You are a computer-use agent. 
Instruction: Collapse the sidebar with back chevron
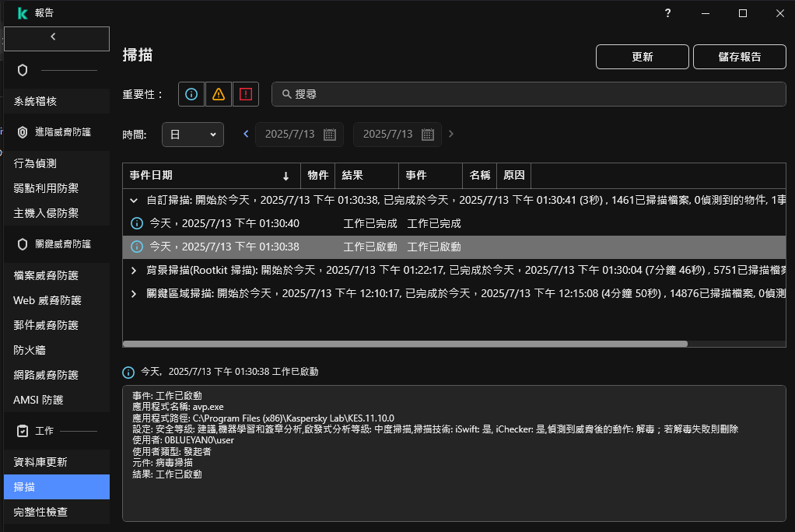(53, 37)
